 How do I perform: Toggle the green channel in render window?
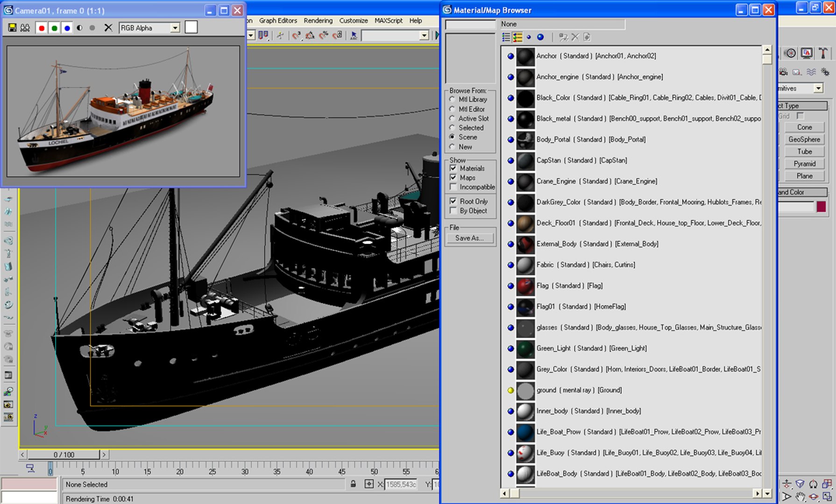tap(54, 28)
